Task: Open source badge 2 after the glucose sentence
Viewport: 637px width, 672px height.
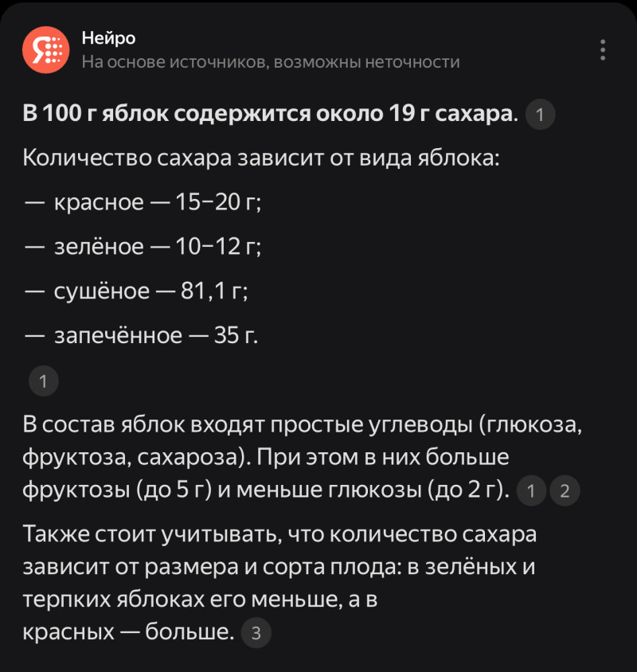Action: coord(565,491)
